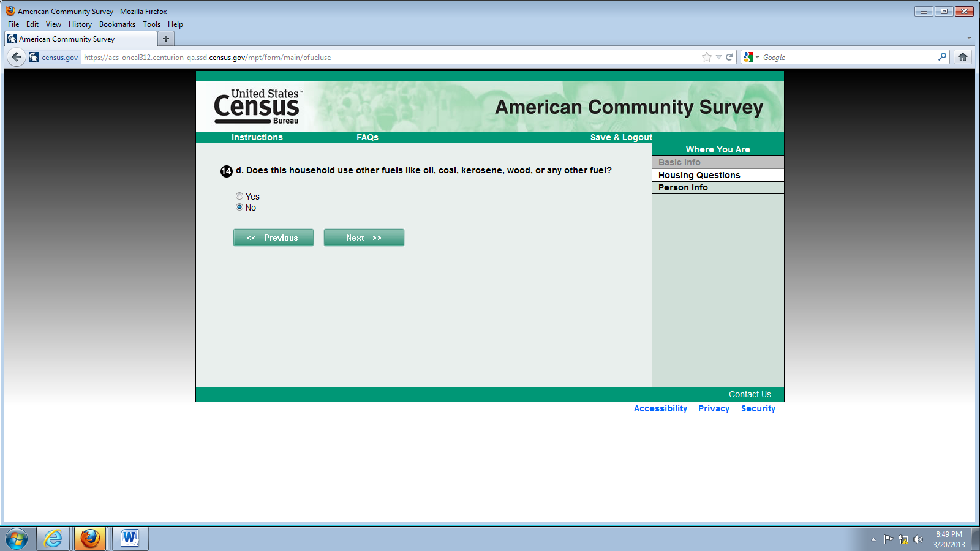Open the Instructions page link
980x551 pixels.
[257, 137]
